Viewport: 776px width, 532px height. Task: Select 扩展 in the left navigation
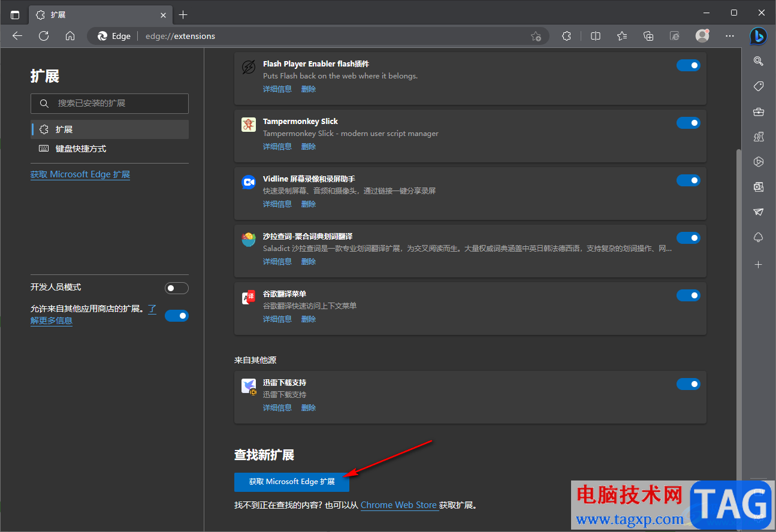[x=110, y=129]
